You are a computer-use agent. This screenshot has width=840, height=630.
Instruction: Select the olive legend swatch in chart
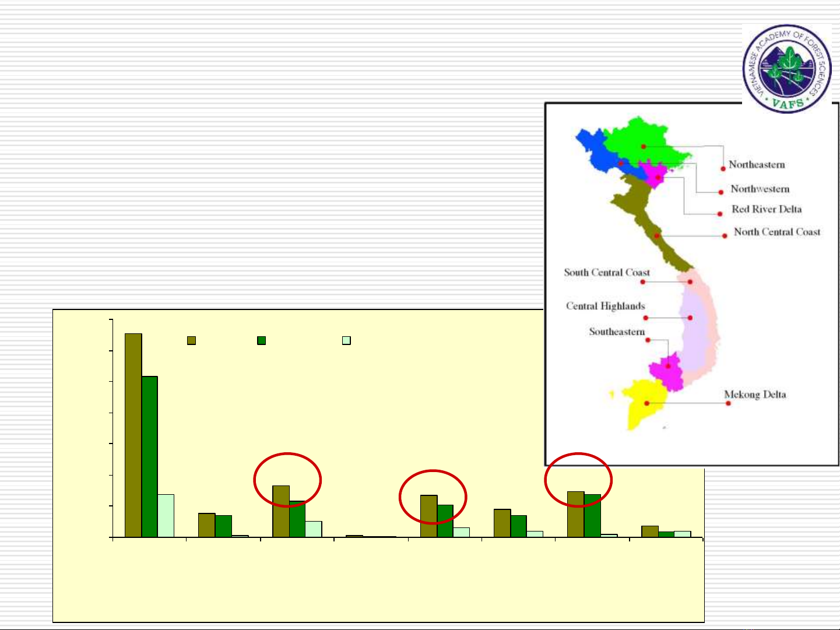click(x=191, y=340)
